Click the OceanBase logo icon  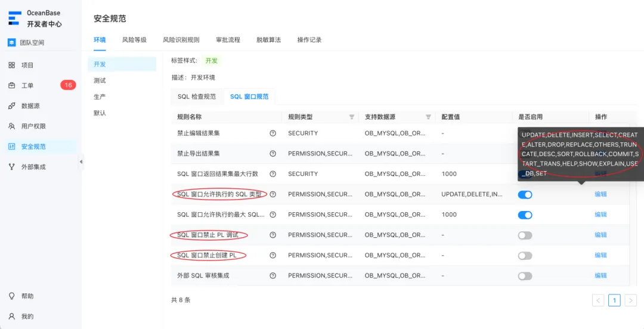(15, 19)
